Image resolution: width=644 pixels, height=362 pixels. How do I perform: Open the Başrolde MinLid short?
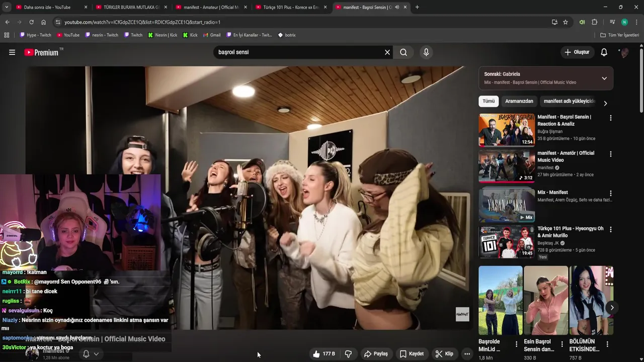(501, 301)
